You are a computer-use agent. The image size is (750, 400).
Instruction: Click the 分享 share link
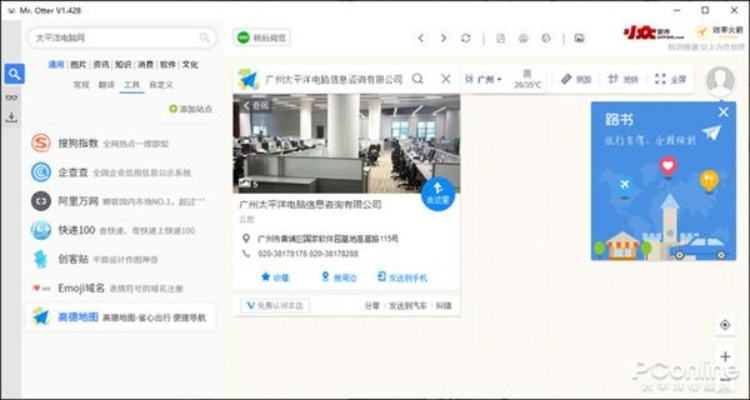point(372,306)
